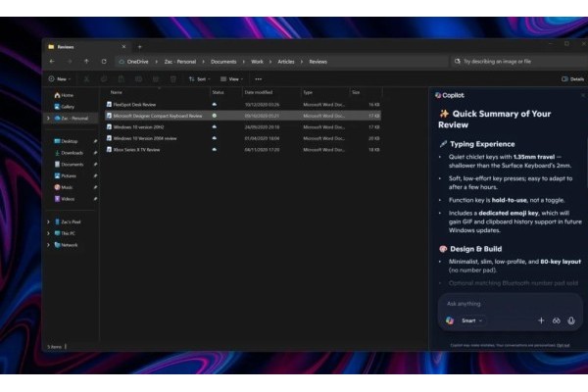Click Documents in the address breadcrumb
Image resolution: width=588 pixels, height=392 pixels.
[223, 62]
